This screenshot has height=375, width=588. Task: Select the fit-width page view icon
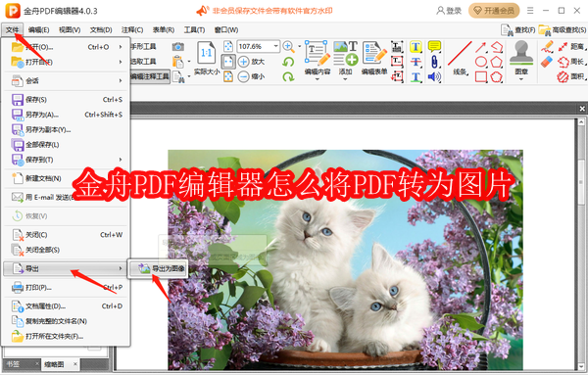228,62
